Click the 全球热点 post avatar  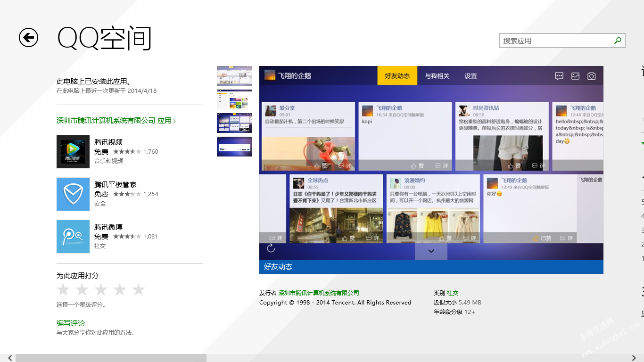tap(298, 183)
